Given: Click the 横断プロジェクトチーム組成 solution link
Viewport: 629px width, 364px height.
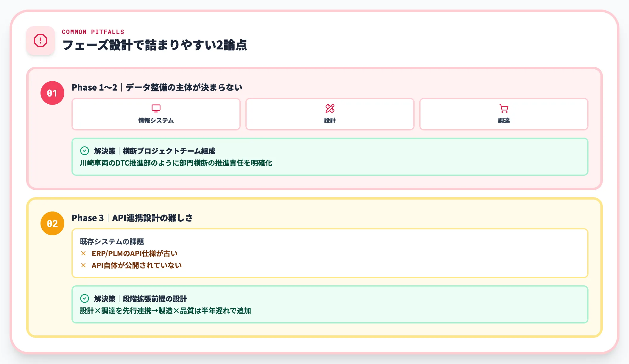Looking at the screenshot, I should coord(169,151).
